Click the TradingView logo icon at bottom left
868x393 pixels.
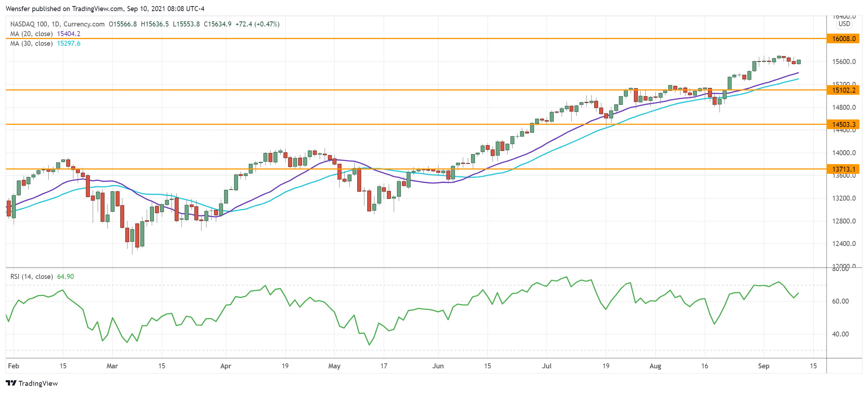click(11, 383)
